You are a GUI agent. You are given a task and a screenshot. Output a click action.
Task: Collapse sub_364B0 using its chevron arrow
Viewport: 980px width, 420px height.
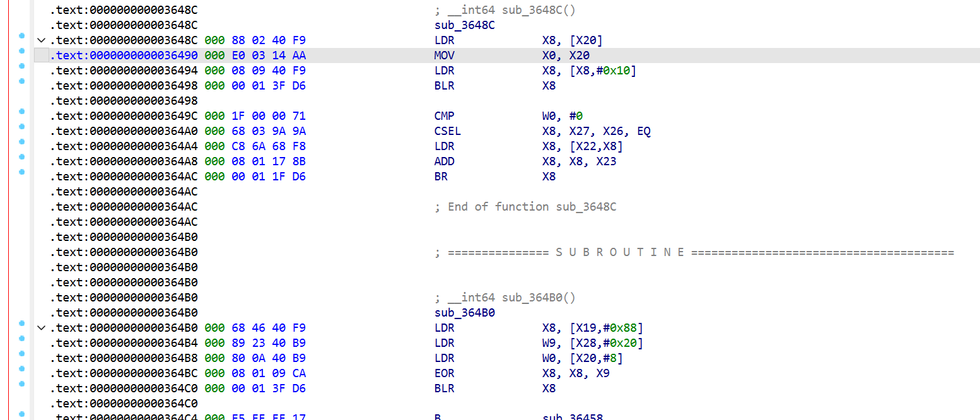coord(42,328)
